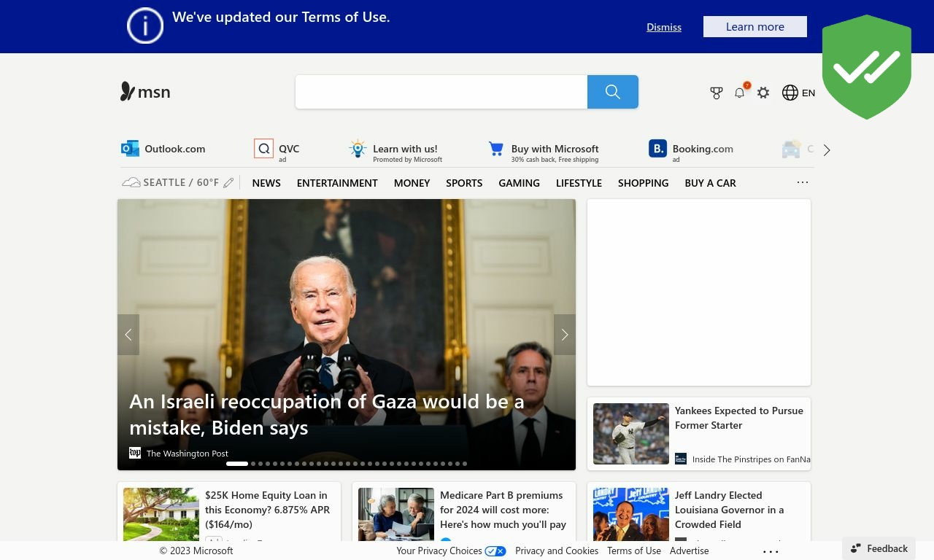This screenshot has height=560, width=934.
Task: Click the Learn more button
Action: pyautogui.click(x=755, y=26)
